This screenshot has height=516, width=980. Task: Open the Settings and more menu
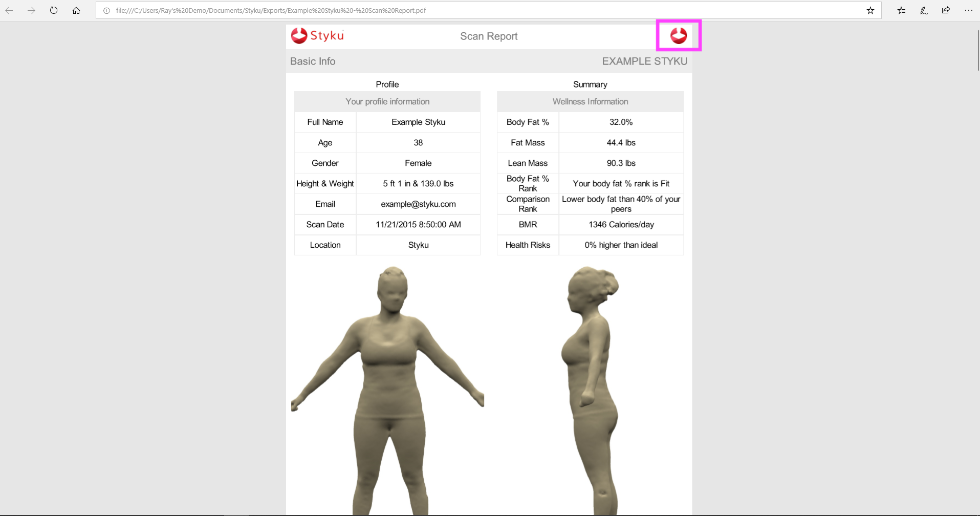pos(968,10)
